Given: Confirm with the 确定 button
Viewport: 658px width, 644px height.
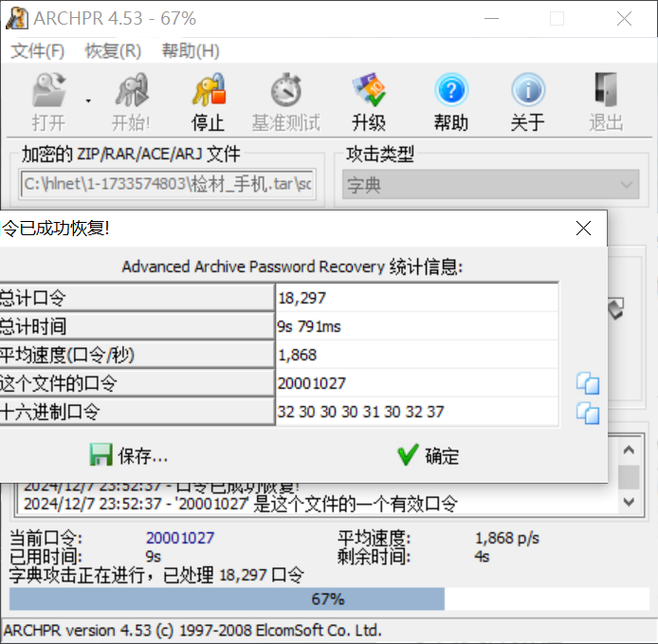Looking at the screenshot, I should pyautogui.click(x=429, y=455).
